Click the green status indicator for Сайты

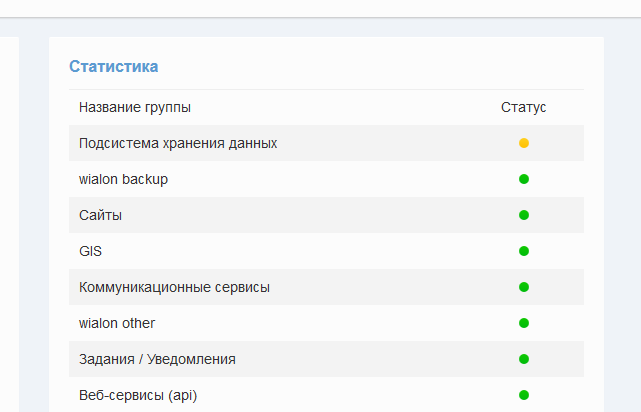(524, 215)
